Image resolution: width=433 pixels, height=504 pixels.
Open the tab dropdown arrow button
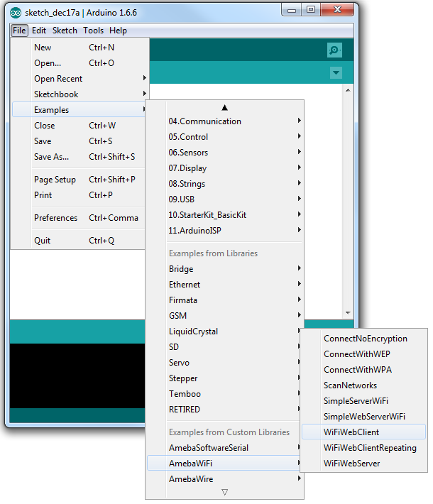point(336,72)
